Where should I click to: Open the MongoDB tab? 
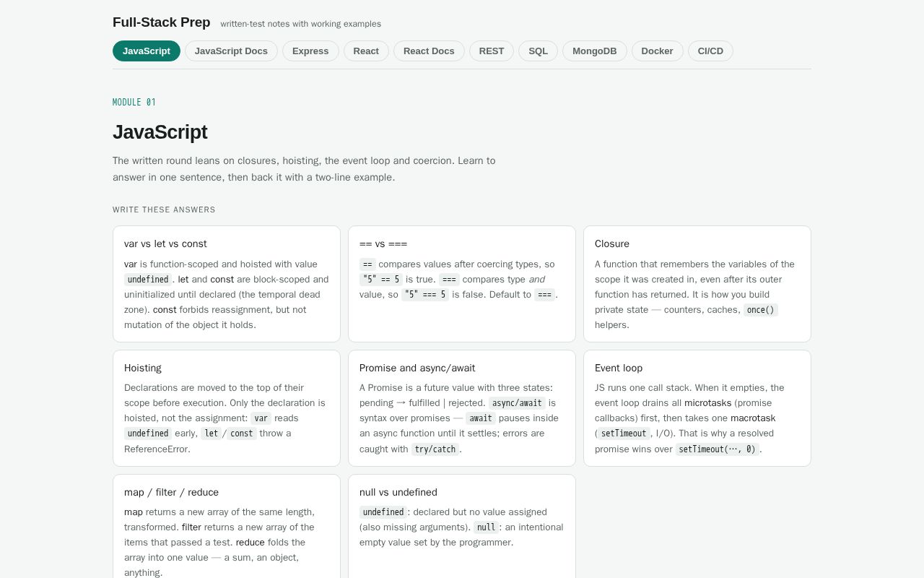(x=595, y=51)
